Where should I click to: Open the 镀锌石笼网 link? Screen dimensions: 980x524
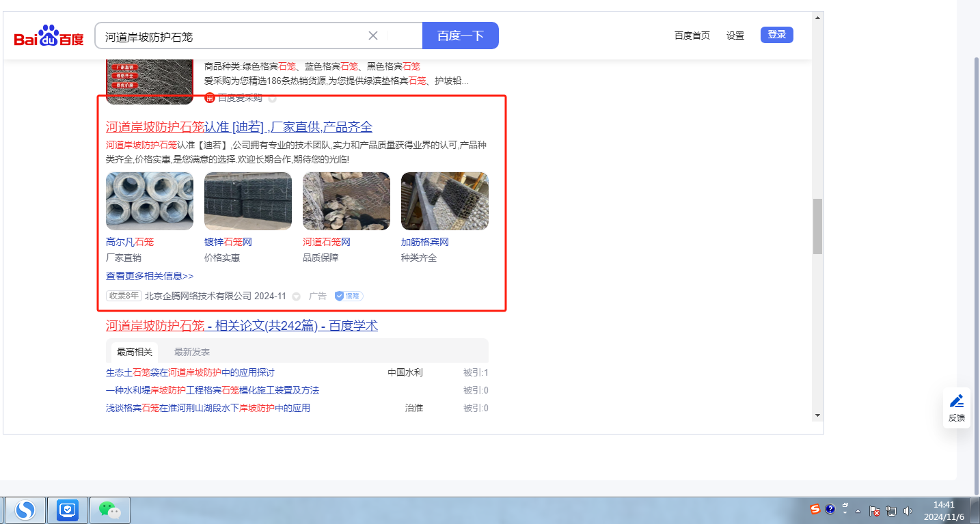click(x=228, y=242)
